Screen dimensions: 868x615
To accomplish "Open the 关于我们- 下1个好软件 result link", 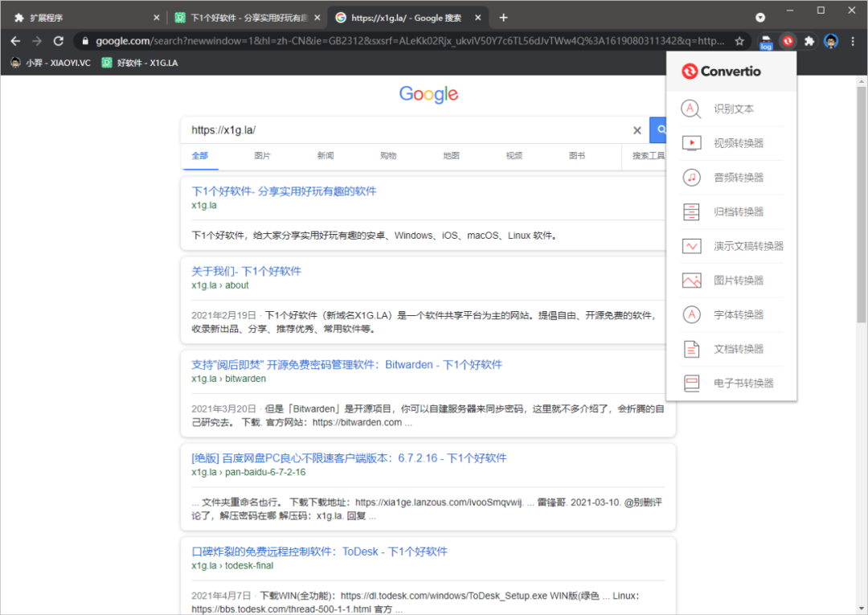I will (246, 272).
